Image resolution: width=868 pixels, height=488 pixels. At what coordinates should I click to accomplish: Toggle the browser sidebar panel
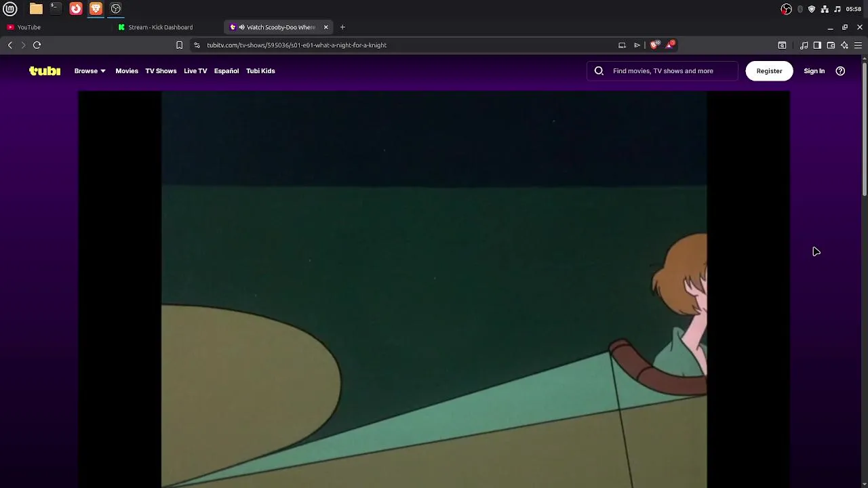point(817,45)
